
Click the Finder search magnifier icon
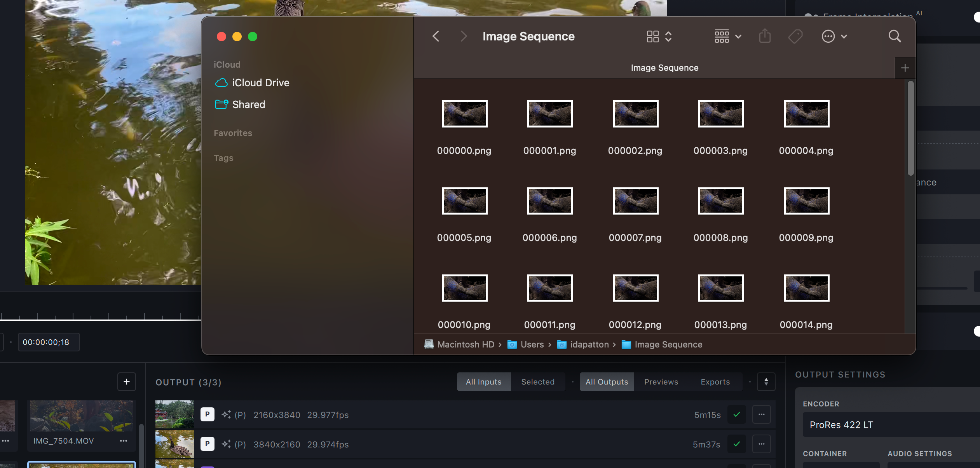[894, 36]
